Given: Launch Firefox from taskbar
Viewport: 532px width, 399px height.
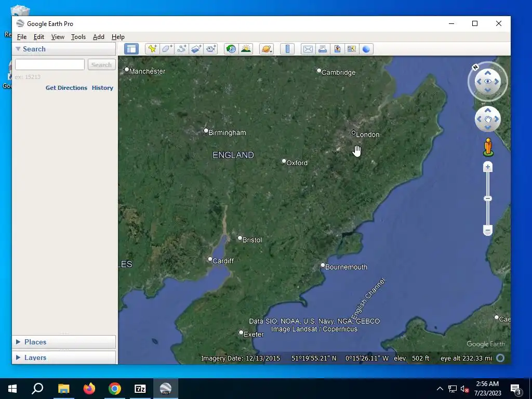Looking at the screenshot, I should [x=89, y=389].
